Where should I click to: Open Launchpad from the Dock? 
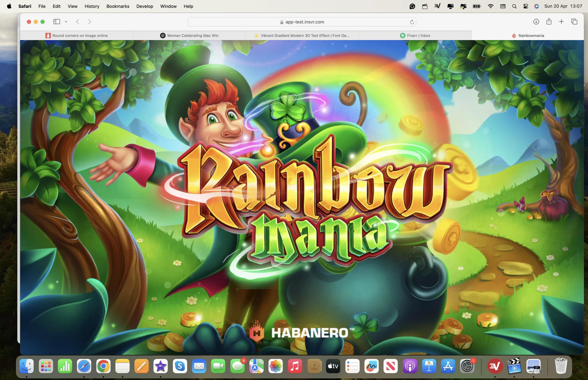[x=46, y=366]
